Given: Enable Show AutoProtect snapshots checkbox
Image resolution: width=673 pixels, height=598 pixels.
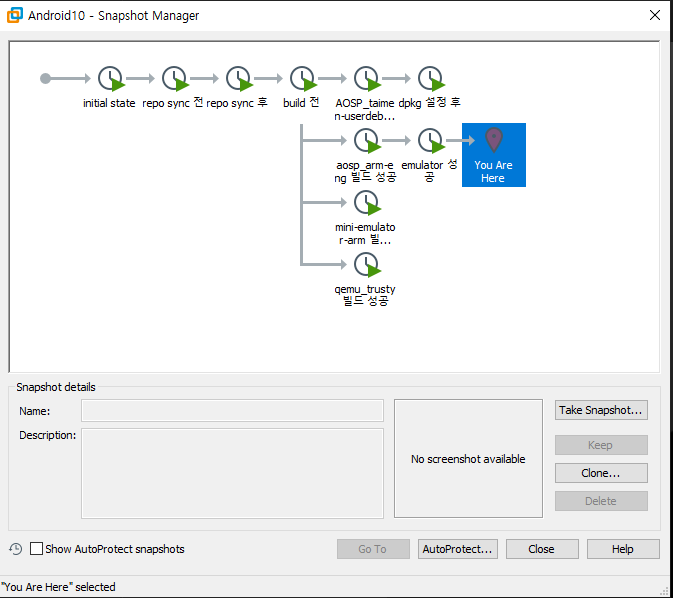Looking at the screenshot, I should click(x=36, y=549).
